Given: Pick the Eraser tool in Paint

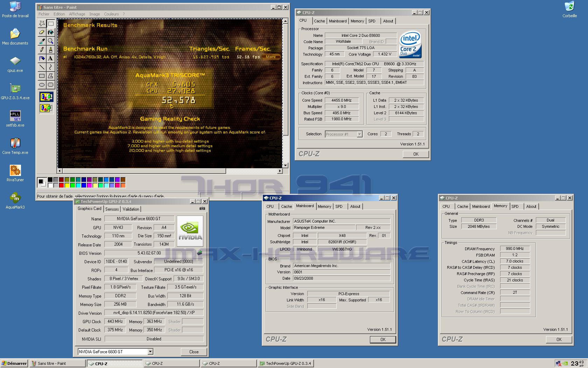Looking at the screenshot, I should 42,32.
